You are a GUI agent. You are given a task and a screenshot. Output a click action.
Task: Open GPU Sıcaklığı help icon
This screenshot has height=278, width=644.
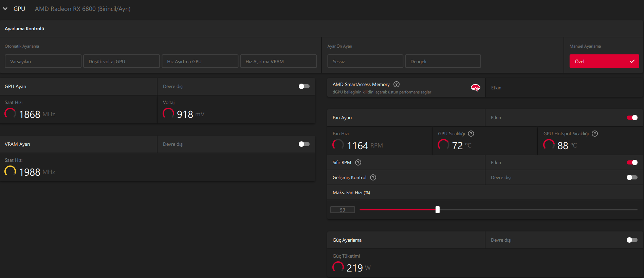(471, 134)
